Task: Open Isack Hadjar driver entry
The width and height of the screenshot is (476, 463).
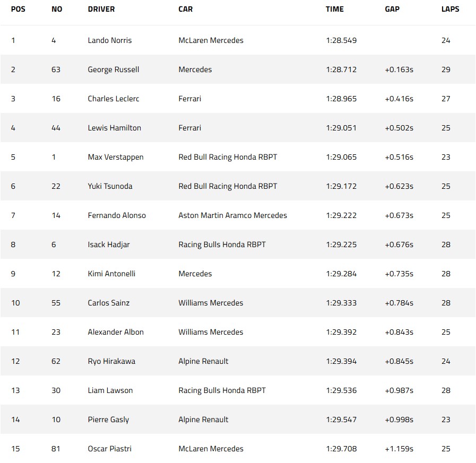Action: pyautogui.click(x=108, y=244)
